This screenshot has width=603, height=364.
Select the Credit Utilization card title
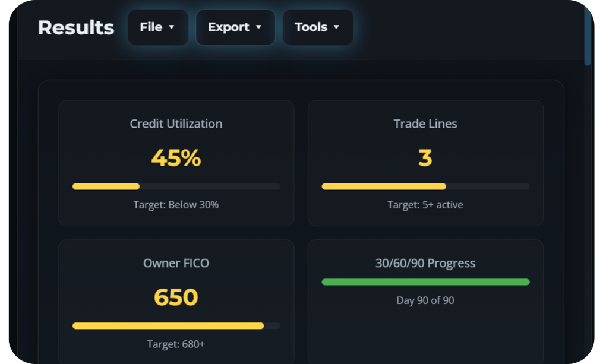click(x=176, y=124)
